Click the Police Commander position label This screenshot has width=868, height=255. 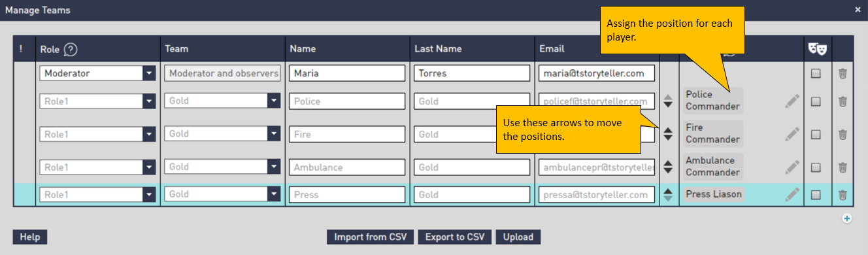[712, 101]
